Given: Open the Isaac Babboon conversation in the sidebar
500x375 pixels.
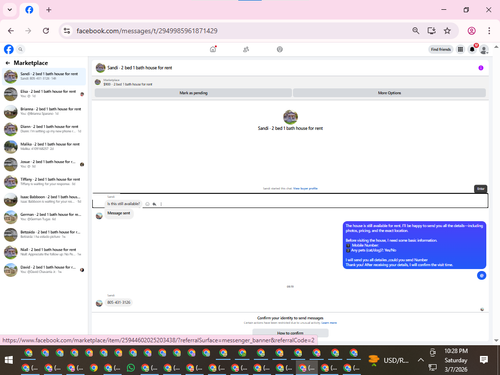Looking at the screenshot, I should tap(44, 199).
